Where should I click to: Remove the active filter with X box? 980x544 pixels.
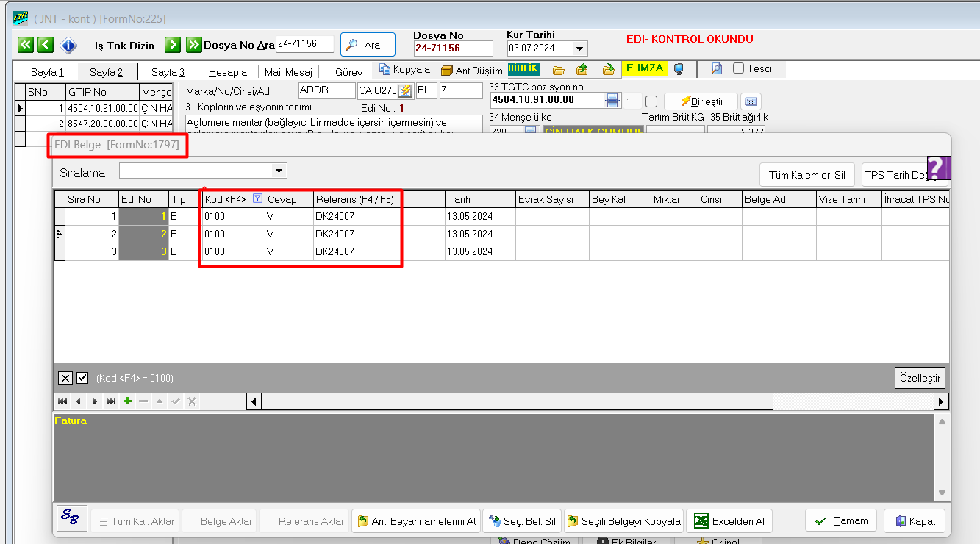[x=65, y=378]
